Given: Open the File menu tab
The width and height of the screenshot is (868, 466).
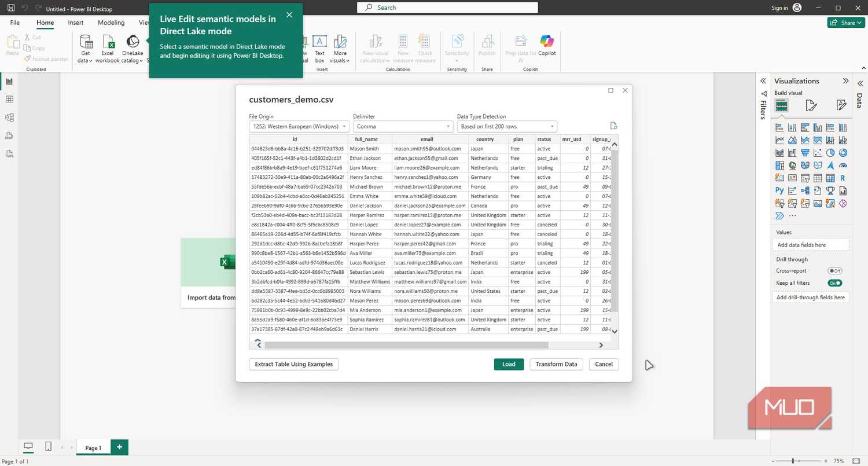Looking at the screenshot, I should tap(15, 23).
